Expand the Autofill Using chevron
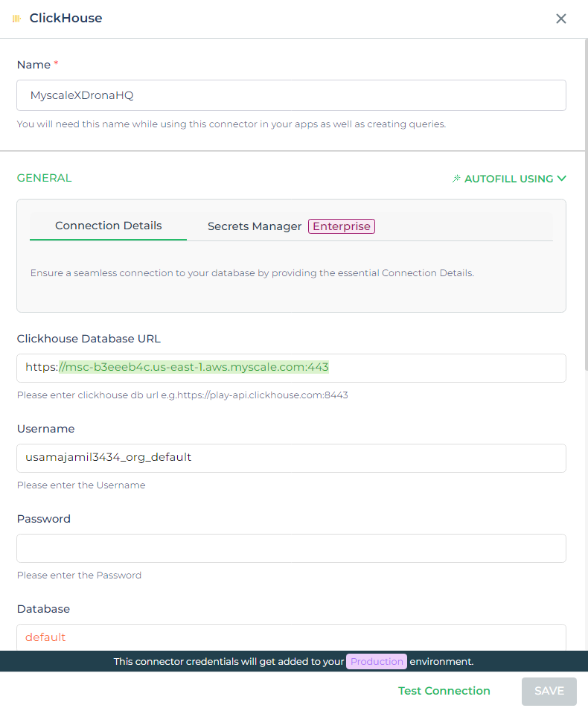The image size is (588, 708). 561,179
